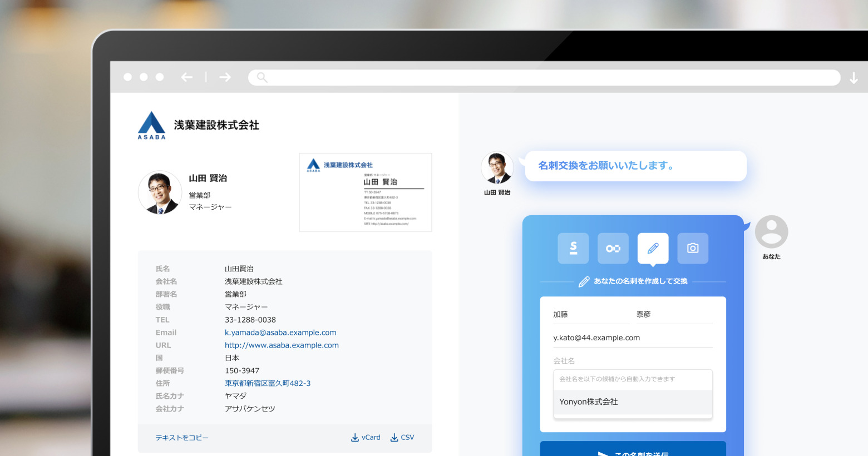Screen dimensions: 868x456
Task: Open the link http://www.asaba.example.com
Action: pyautogui.click(x=281, y=345)
